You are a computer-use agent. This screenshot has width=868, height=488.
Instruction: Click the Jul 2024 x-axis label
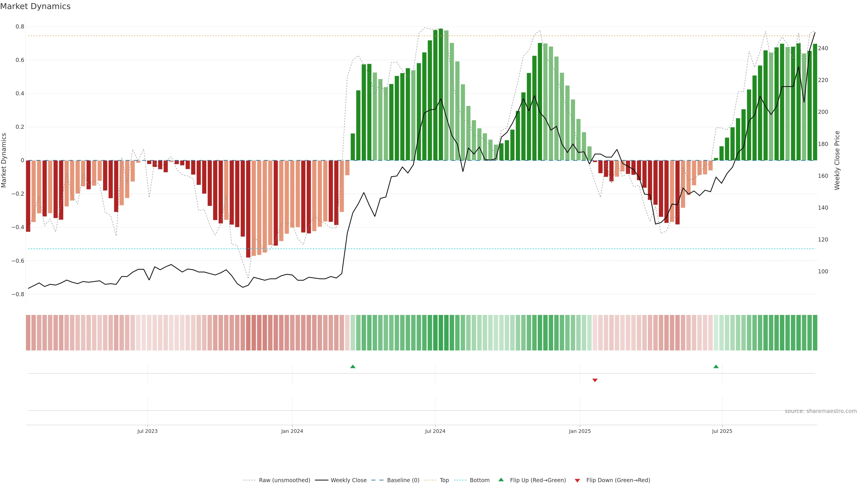[x=435, y=431]
